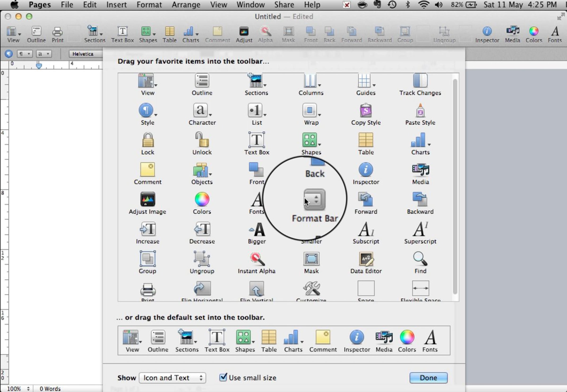Viewport: 567px width, 392px height.
Task: Click the Instant Alpha icon in palette
Action: click(257, 259)
